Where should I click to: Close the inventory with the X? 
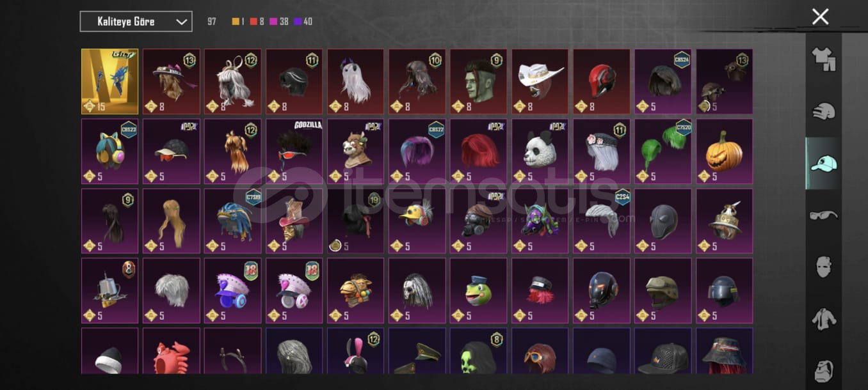click(x=820, y=17)
